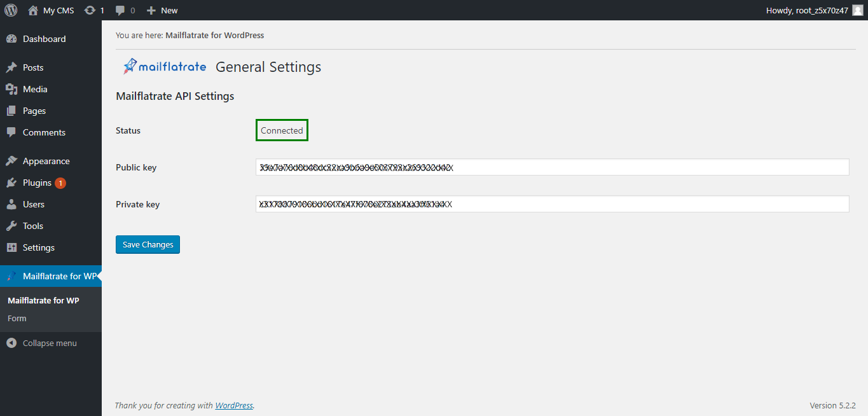Open the updates icon showing 1
Viewport: 868px width, 416px height.
tap(90, 10)
